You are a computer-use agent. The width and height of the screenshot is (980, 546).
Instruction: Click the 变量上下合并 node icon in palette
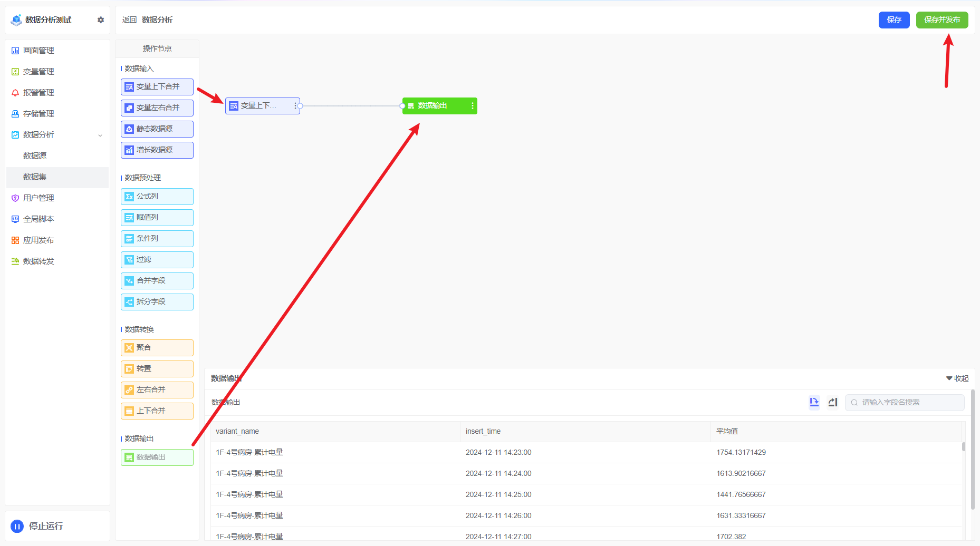pyautogui.click(x=129, y=87)
